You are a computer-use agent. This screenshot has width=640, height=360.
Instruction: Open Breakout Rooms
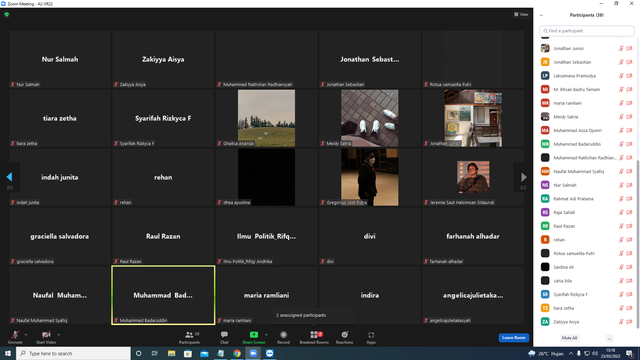314,337
